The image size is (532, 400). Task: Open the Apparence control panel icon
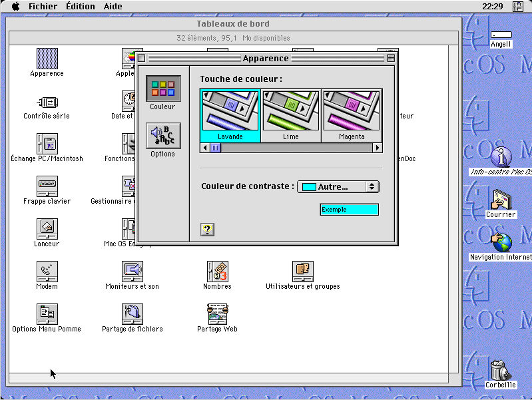click(x=47, y=59)
